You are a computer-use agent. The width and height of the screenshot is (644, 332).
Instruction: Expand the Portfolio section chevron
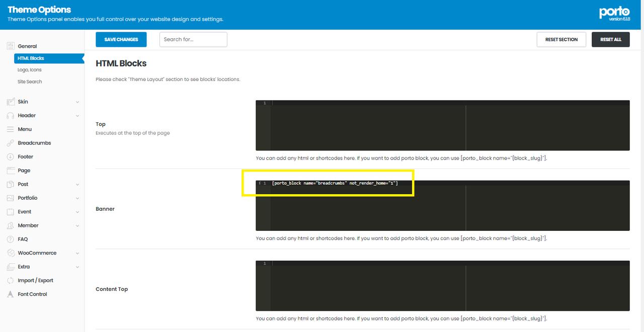pyautogui.click(x=77, y=198)
